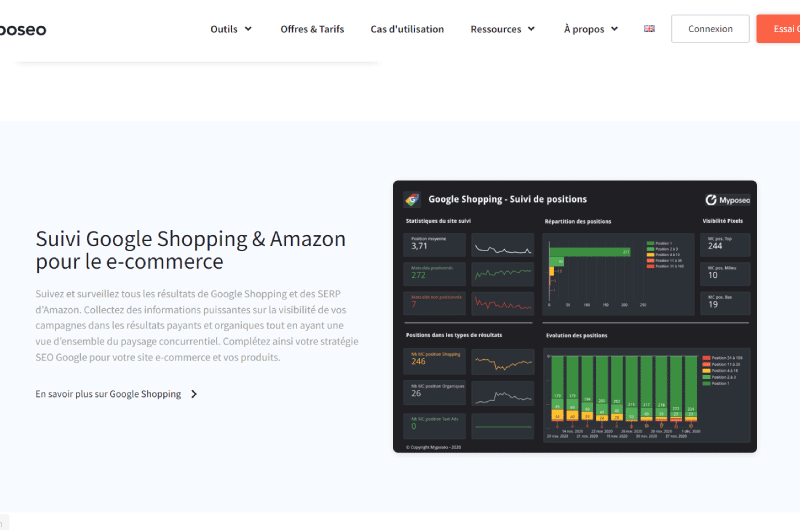Click the Myposeo logo in header
The width and height of the screenshot is (800, 530).
pos(23,30)
